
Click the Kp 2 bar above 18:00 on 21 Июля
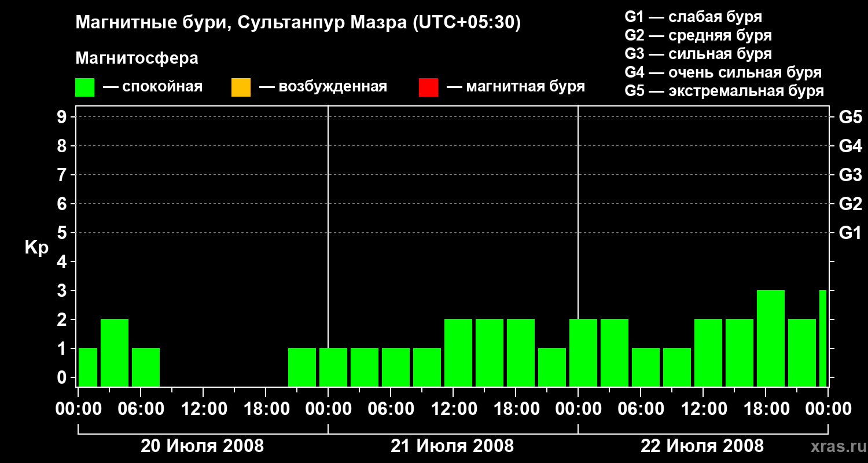tap(521, 352)
